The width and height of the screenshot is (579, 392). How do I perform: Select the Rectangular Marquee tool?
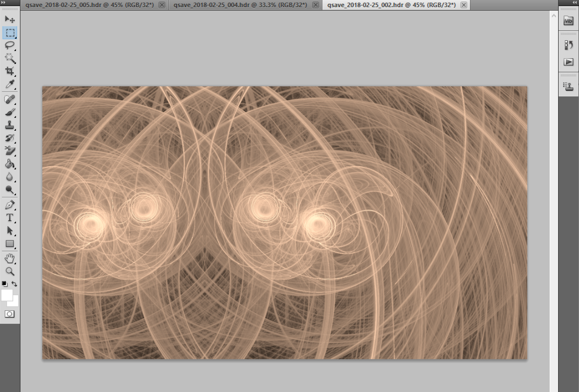(10, 32)
